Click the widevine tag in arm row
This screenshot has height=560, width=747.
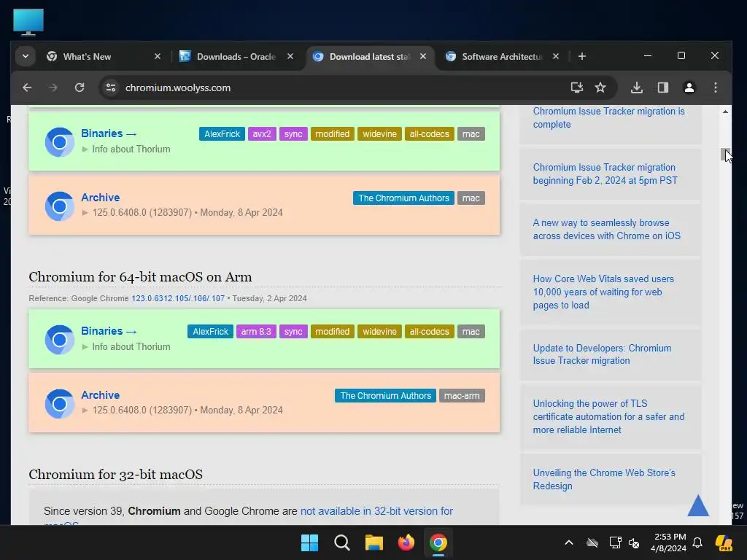(x=379, y=332)
